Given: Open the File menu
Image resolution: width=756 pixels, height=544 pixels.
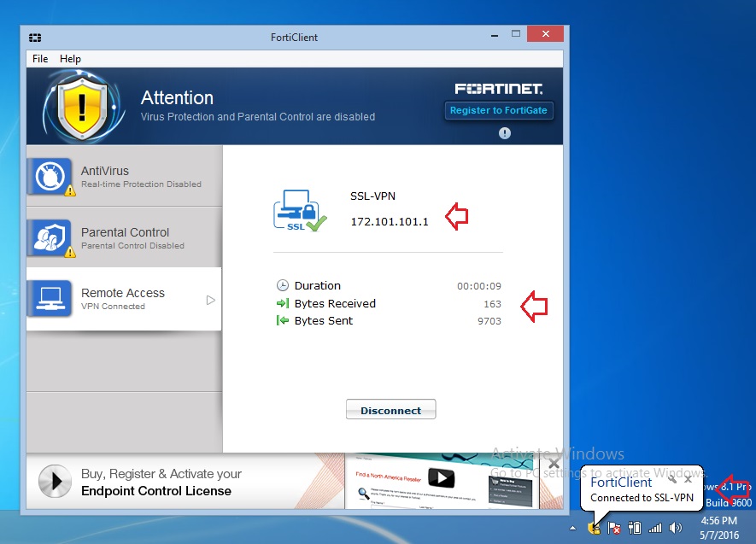Looking at the screenshot, I should coord(40,59).
